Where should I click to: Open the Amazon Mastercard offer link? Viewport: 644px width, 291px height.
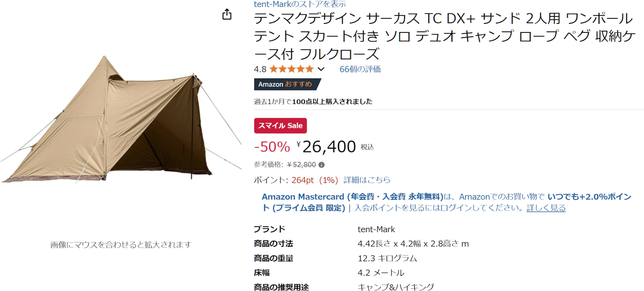352,197
